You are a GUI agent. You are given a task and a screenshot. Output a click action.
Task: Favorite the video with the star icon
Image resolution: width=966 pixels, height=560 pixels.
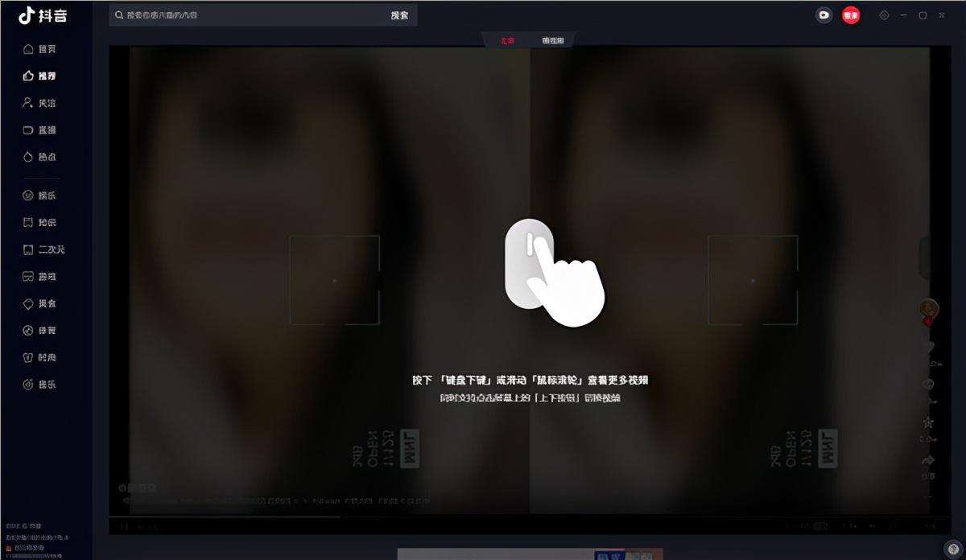click(x=929, y=422)
